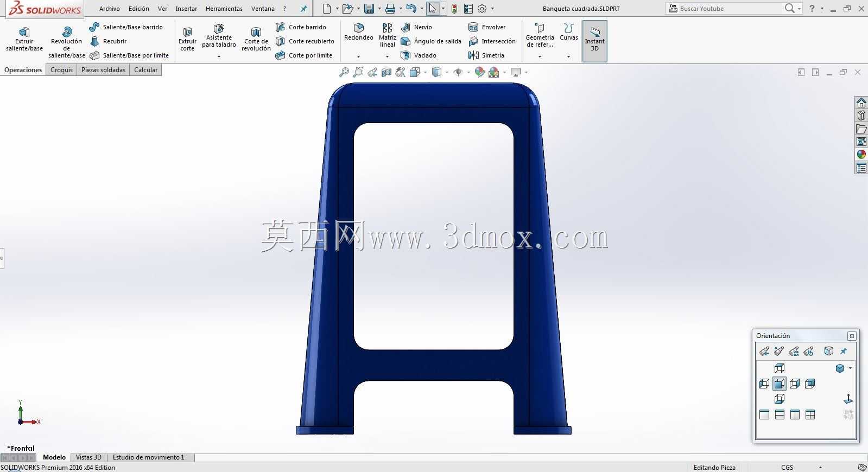Switch to single viewport layout
Screen dimensions: 868x472
pyautogui.click(x=764, y=414)
